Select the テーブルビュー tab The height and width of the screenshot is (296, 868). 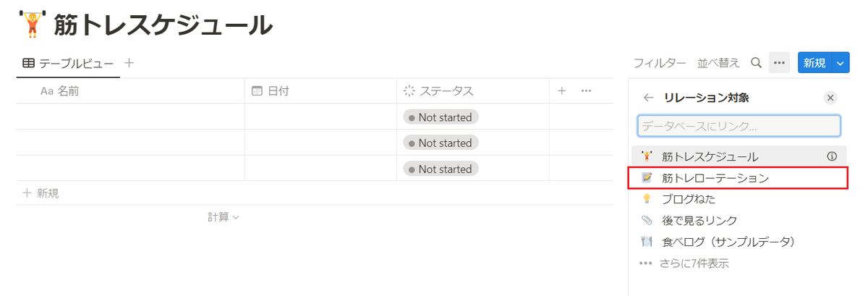point(68,64)
